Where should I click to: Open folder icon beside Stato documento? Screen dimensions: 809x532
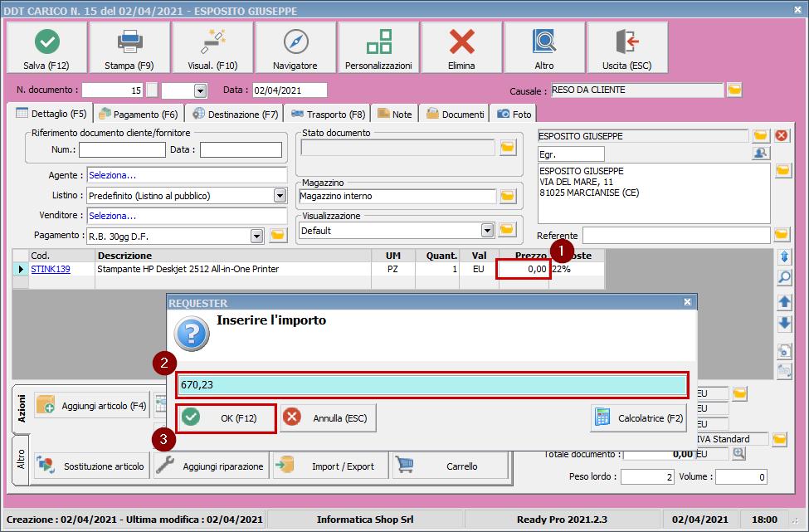click(508, 148)
